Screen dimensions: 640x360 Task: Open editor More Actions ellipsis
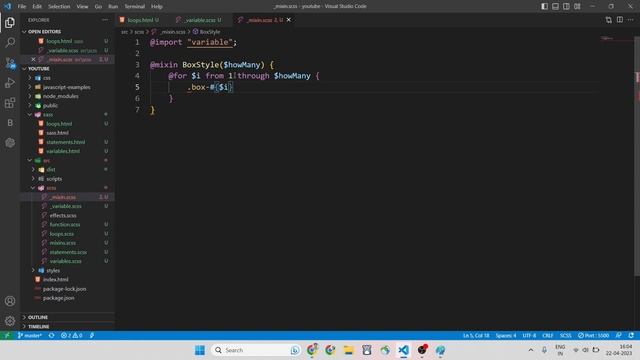[631, 20]
